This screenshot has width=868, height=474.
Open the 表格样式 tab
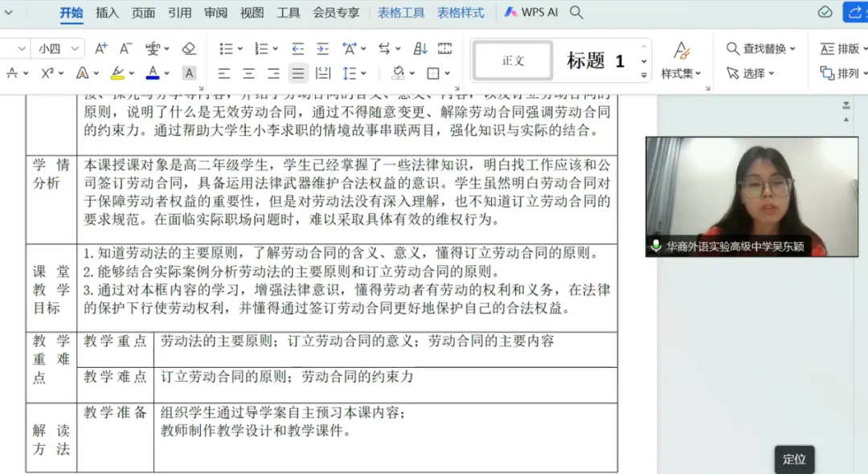tap(460, 12)
